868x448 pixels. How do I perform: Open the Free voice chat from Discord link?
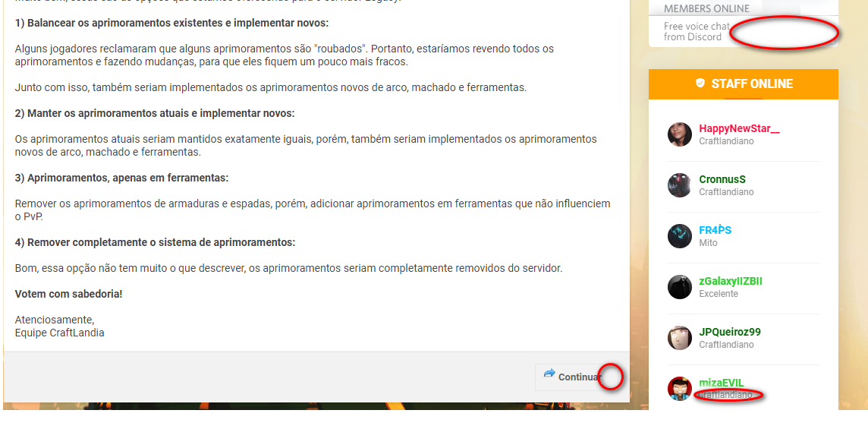[696, 31]
